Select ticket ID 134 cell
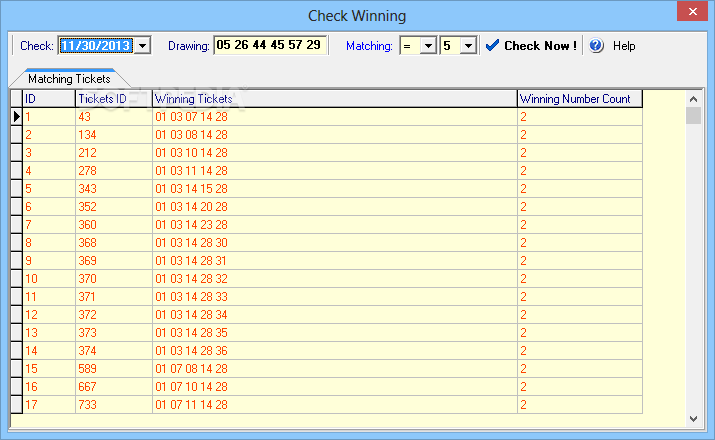715x440 pixels. [114, 135]
